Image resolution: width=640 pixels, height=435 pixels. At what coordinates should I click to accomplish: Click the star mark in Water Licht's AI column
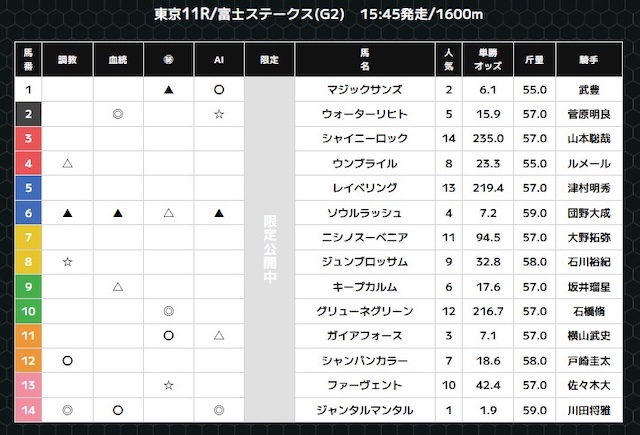point(219,115)
